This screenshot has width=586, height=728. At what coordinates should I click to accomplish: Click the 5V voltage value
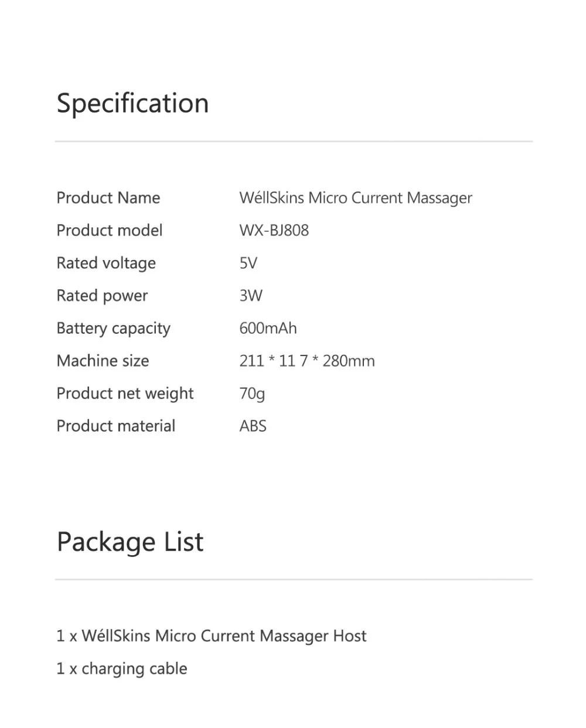tap(248, 264)
